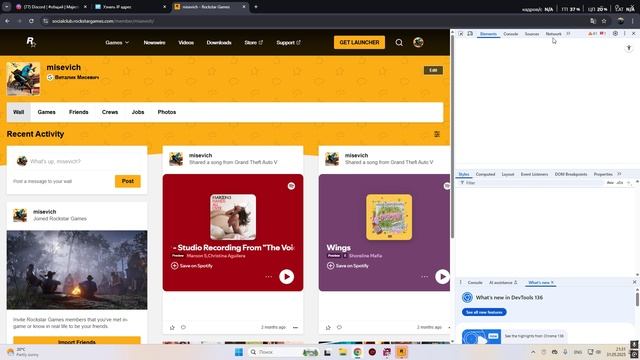Toggle the :hov element state panel
Viewport: 640px width, 360px height.
610,183
